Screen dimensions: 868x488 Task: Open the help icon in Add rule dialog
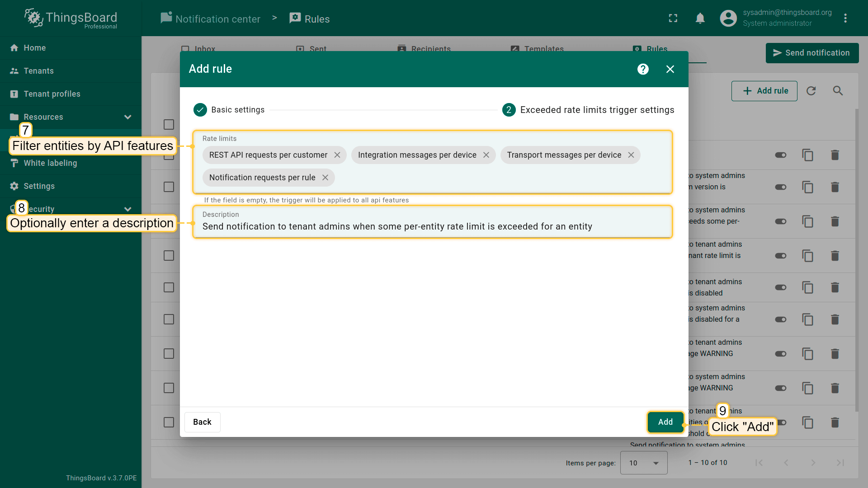coord(643,69)
